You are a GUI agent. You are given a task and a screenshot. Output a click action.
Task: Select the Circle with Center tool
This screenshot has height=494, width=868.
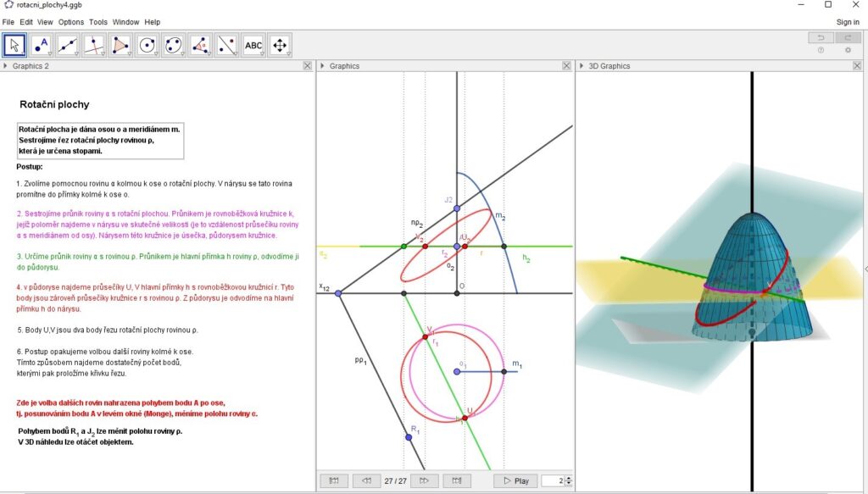(x=147, y=45)
